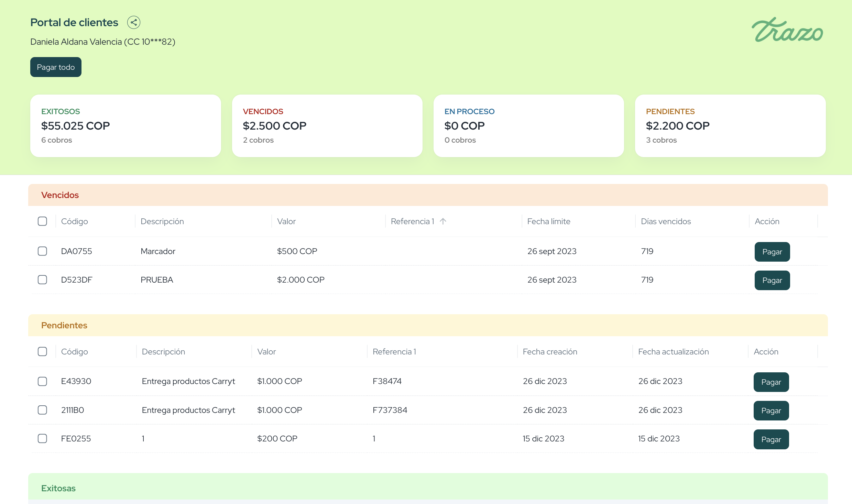This screenshot has width=852, height=504.
Task: Select the checkbox for row DA0755
Action: click(x=42, y=251)
